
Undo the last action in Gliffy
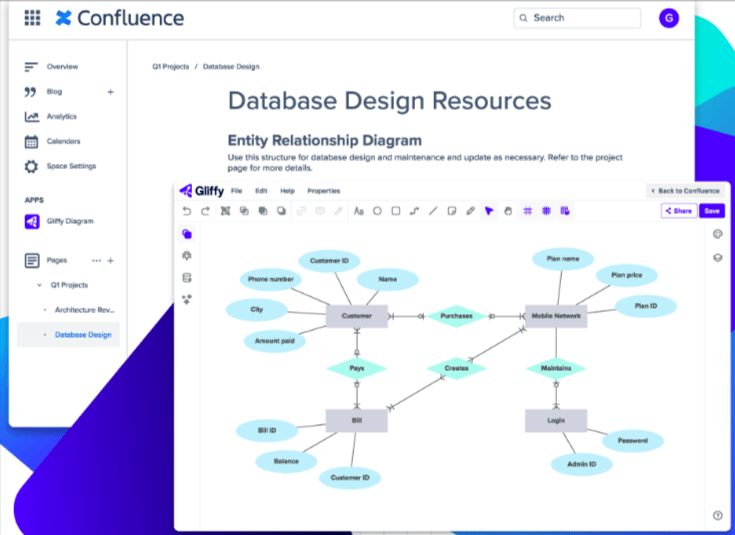(187, 211)
